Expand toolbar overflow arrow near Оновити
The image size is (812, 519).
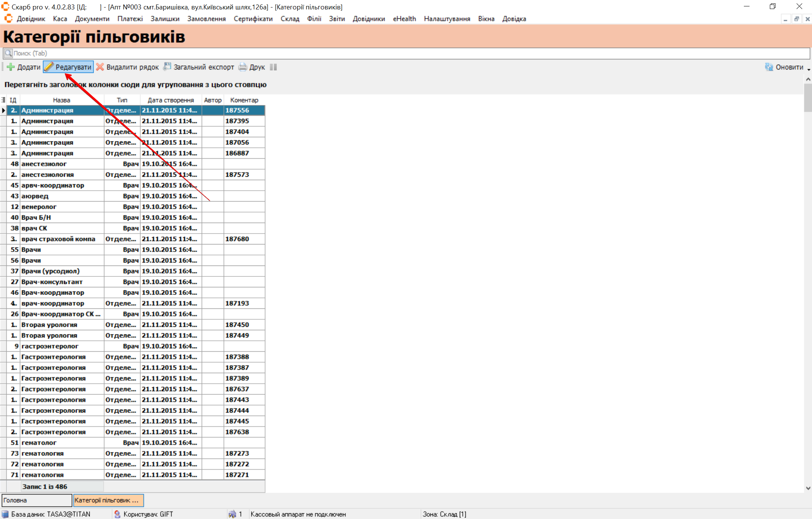[x=809, y=70]
